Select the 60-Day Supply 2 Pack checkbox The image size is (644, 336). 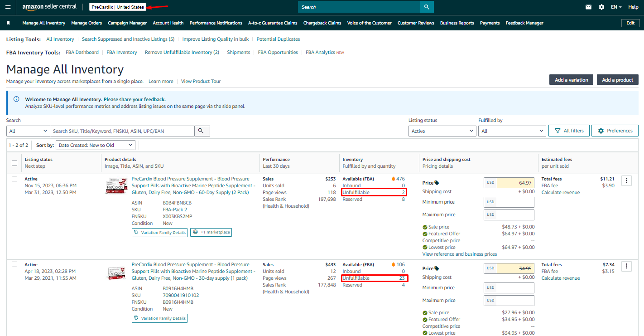pos(14,179)
